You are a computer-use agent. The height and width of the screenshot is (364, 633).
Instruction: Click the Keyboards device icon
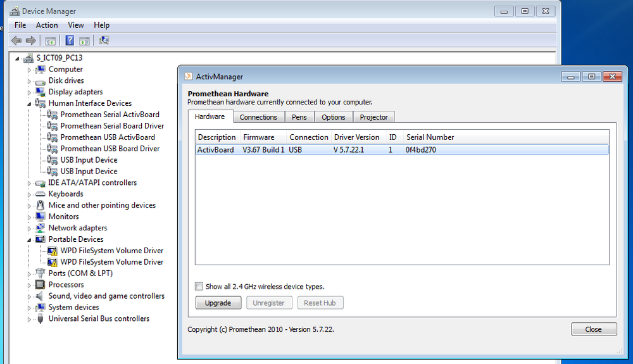[40, 194]
